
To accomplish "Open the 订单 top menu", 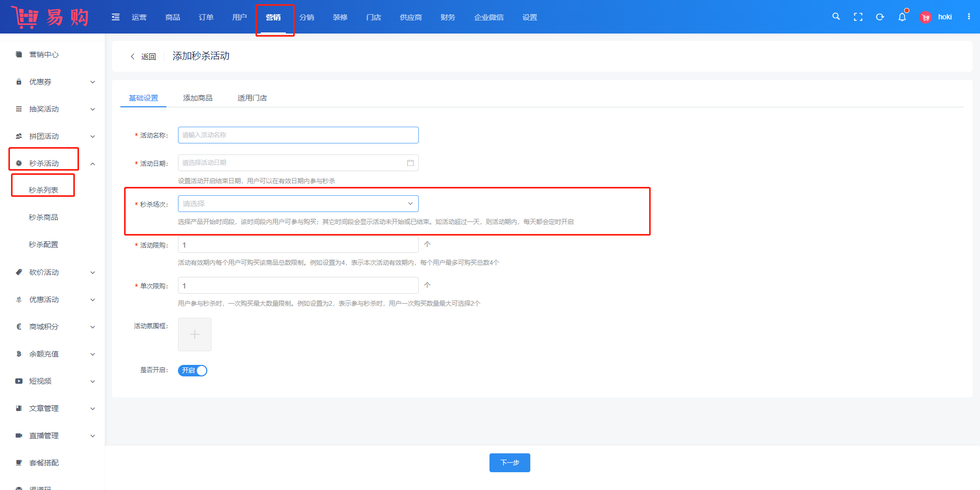I will point(206,17).
